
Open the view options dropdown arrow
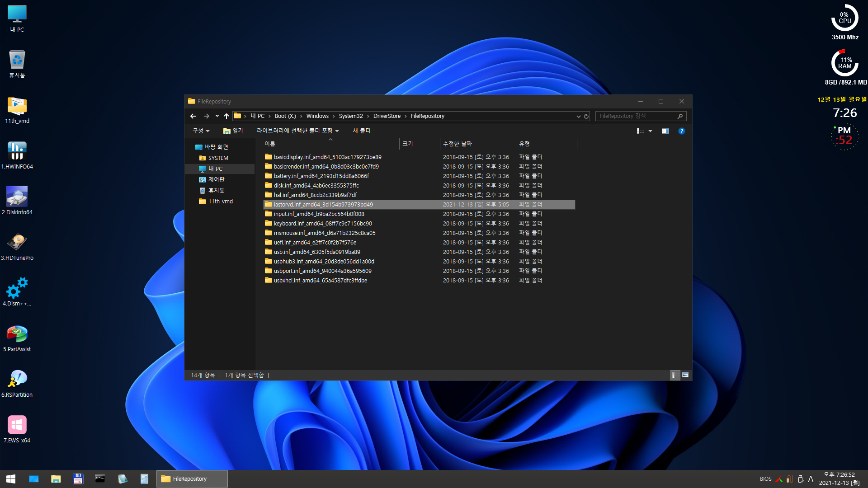[651, 131]
